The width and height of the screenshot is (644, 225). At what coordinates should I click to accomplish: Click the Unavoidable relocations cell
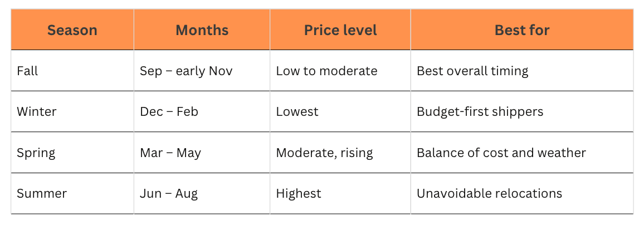(522, 193)
